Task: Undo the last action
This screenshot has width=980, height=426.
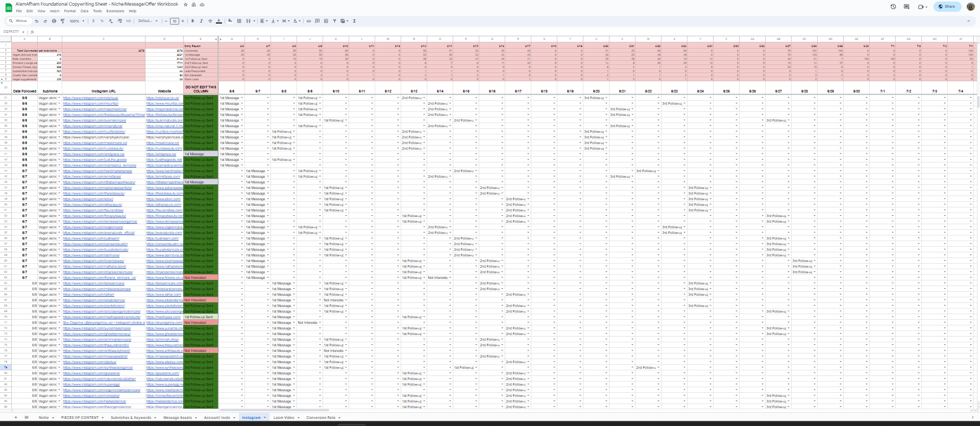Action: tap(37, 21)
